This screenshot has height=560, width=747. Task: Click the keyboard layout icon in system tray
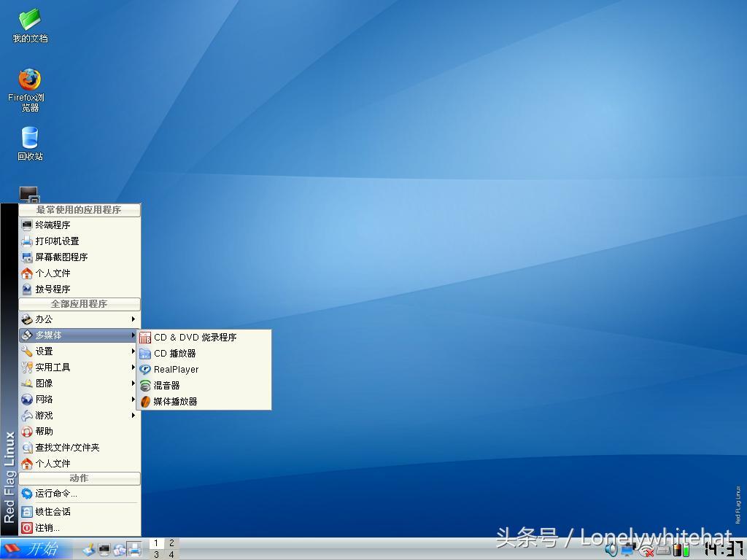click(662, 551)
